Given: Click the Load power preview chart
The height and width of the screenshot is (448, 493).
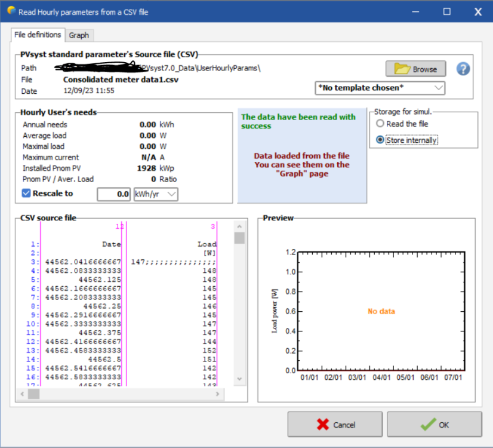Looking at the screenshot, I should (380, 311).
